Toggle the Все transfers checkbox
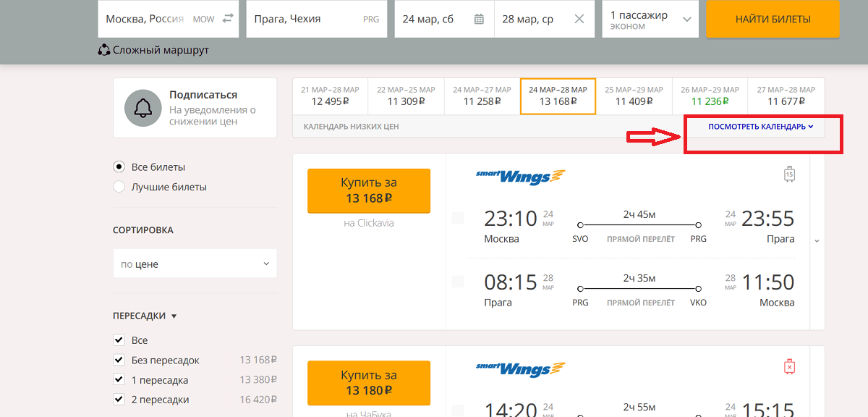868x417 pixels. tap(119, 340)
